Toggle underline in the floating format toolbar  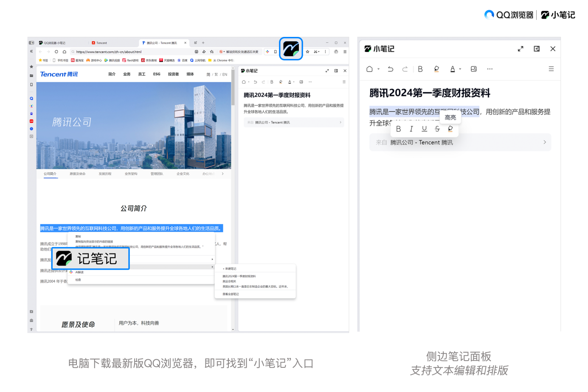point(424,129)
